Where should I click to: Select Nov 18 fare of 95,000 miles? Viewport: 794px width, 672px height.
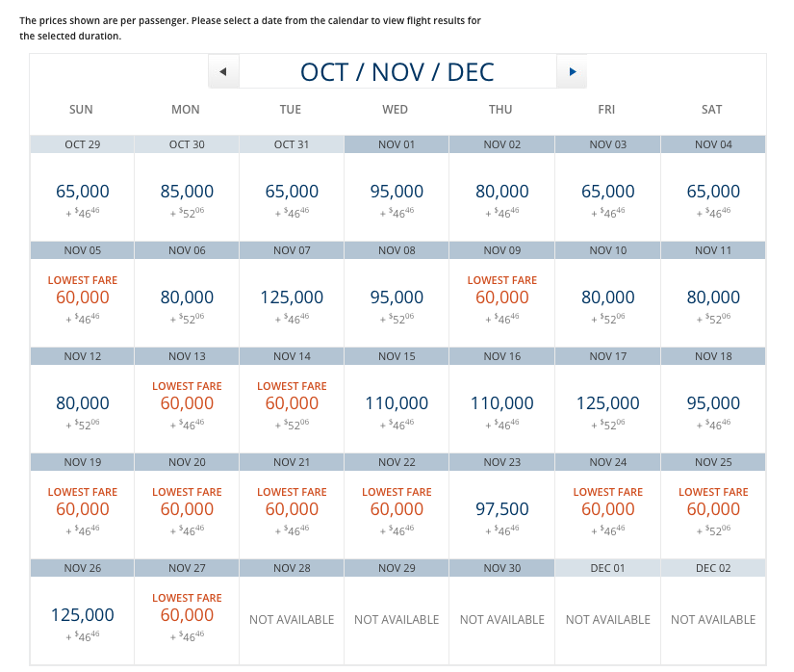tap(712, 403)
